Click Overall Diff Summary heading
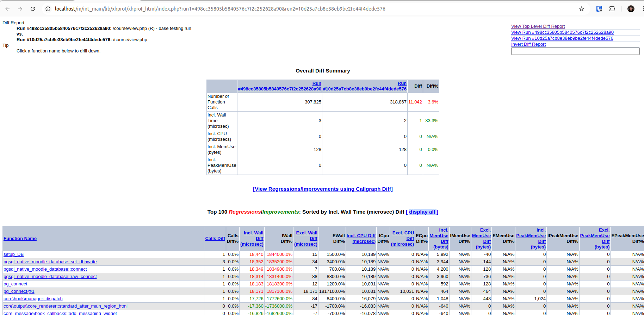This screenshot has height=315, width=644. tap(323, 71)
